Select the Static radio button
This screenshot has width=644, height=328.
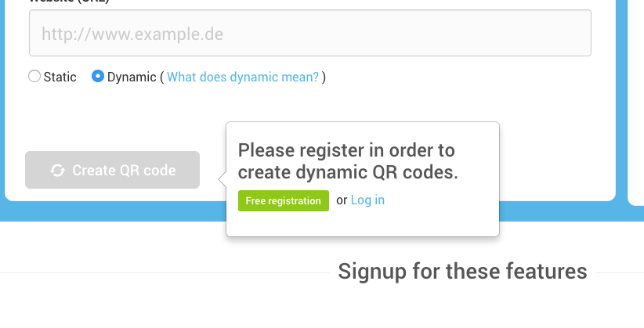tap(34, 77)
